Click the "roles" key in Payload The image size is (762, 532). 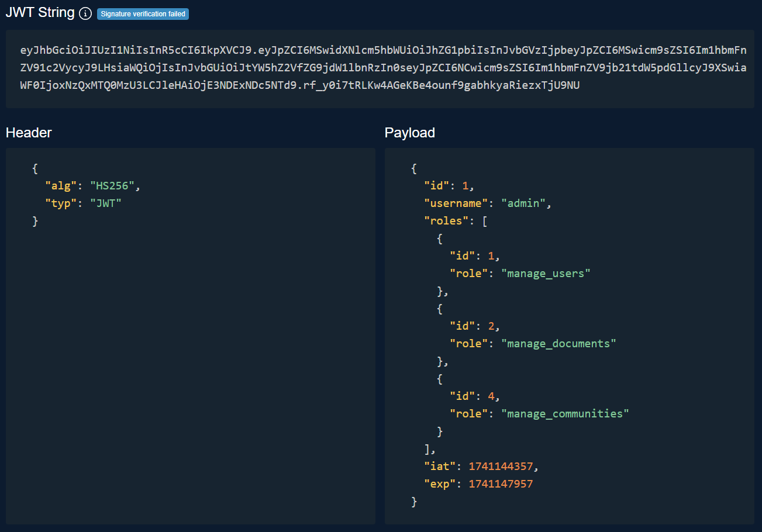(447, 221)
